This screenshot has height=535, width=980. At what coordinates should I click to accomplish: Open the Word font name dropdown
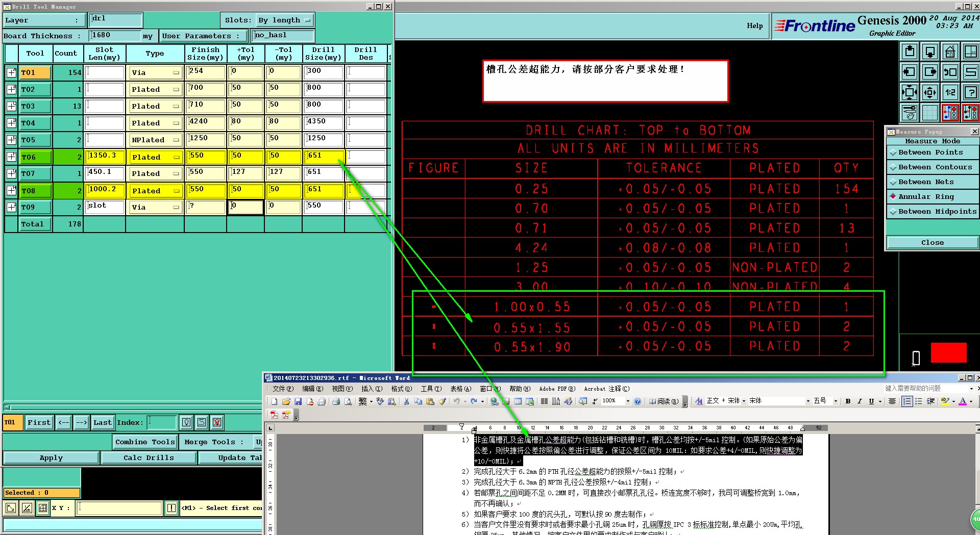(x=808, y=401)
